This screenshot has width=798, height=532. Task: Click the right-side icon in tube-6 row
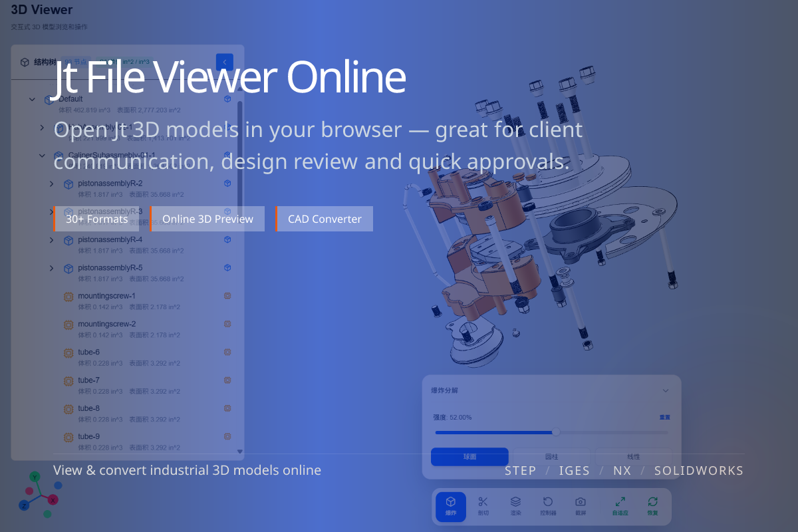coord(227,352)
